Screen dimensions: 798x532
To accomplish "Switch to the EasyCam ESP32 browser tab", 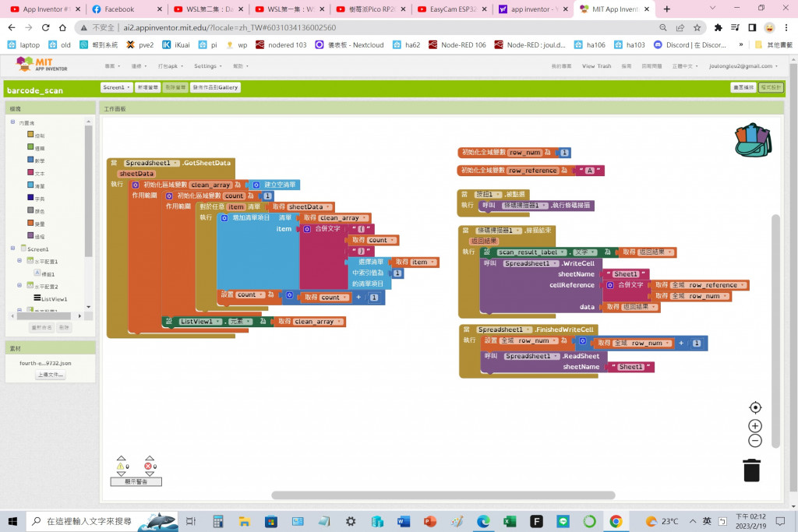I will point(453,9).
